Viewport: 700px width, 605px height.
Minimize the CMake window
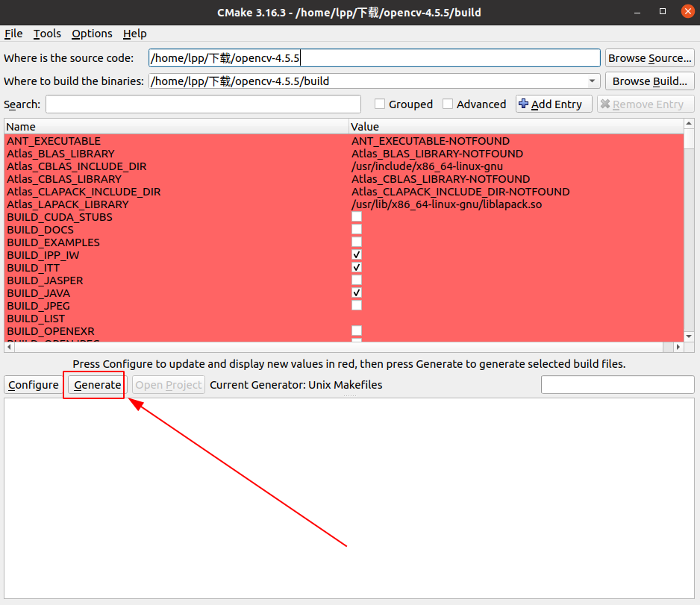pos(637,12)
